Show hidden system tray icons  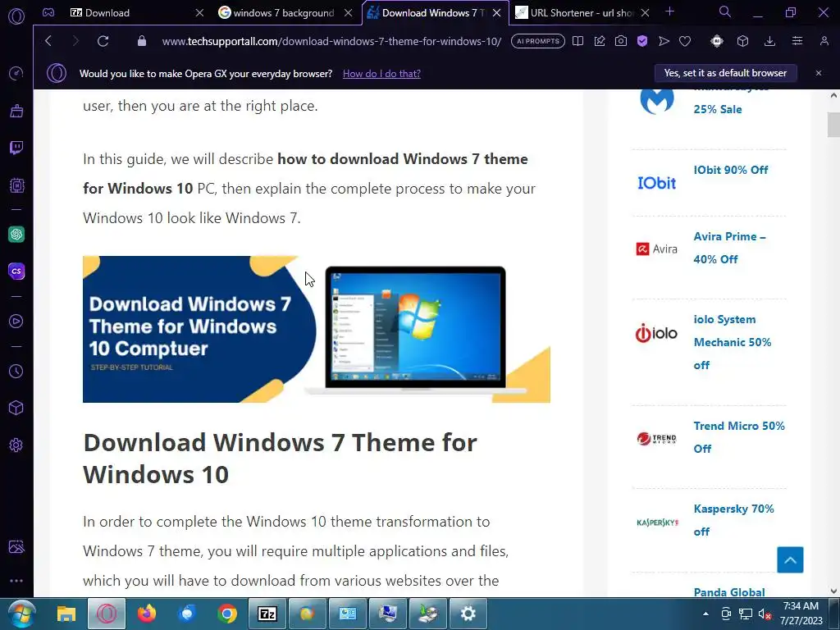point(705,614)
